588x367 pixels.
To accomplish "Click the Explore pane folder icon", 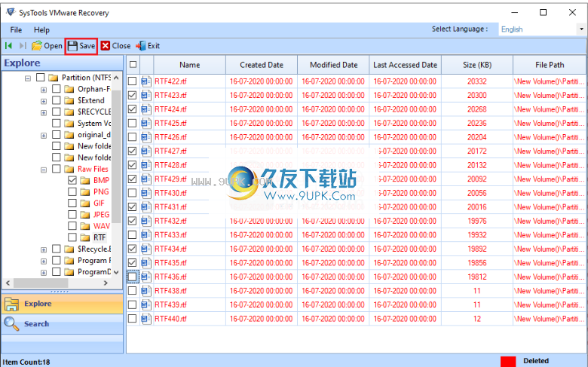I will click(x=11, y=304).
